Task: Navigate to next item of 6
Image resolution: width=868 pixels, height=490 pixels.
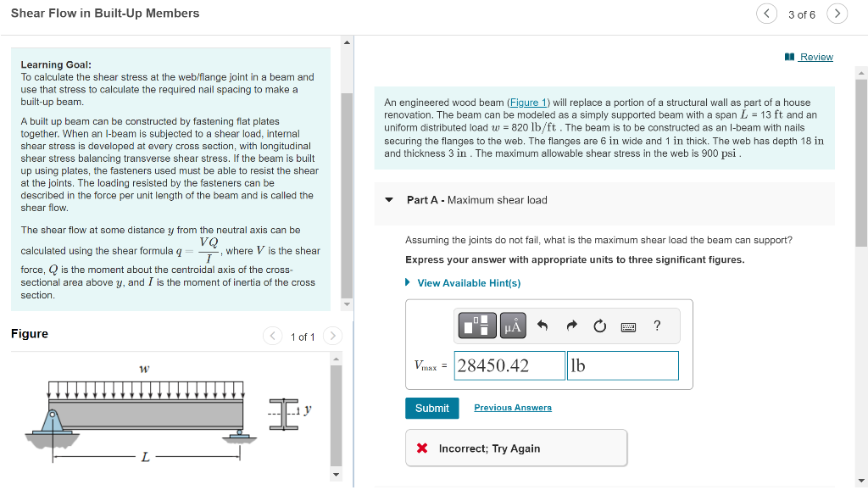Action: point(837,14)
